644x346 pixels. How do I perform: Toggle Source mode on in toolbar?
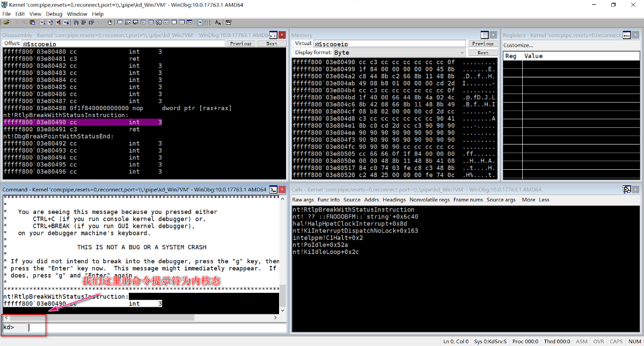coord(200,23)
